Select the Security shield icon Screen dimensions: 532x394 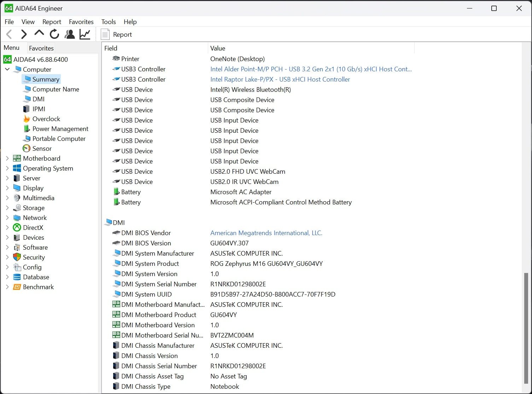tap(17, 257)
